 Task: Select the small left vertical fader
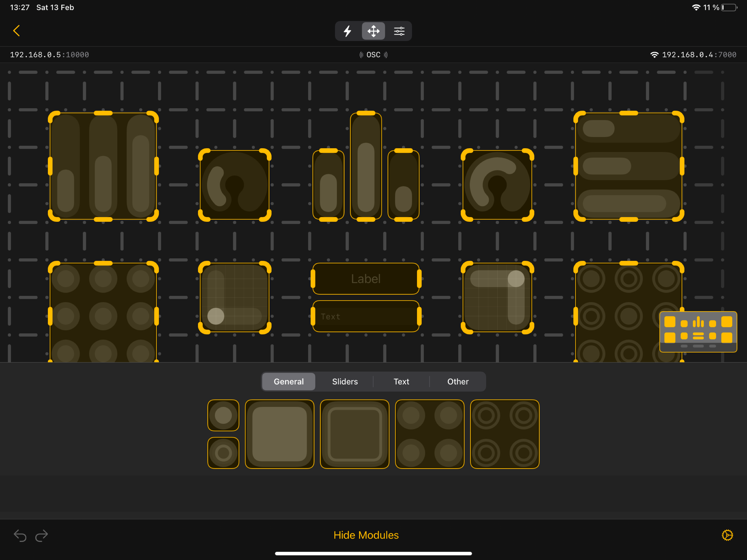328,185
